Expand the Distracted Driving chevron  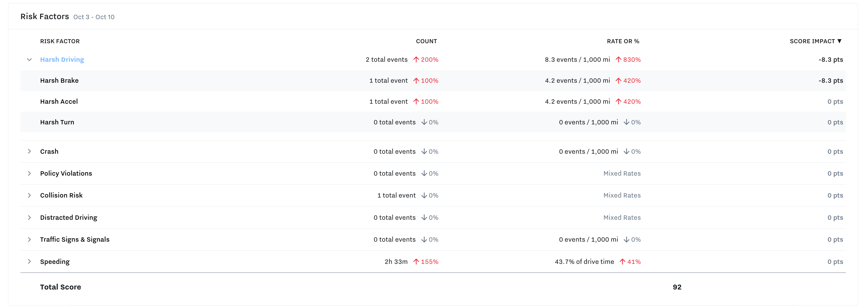click(x=29, y=218)
